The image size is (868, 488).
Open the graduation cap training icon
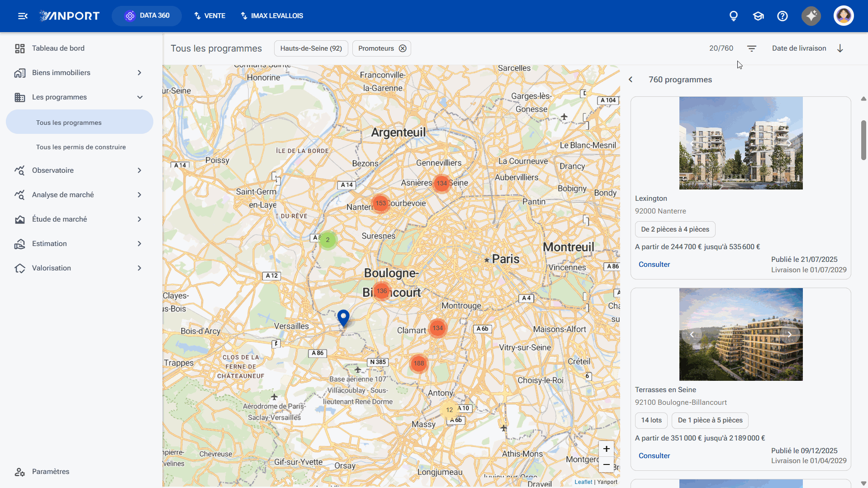tap(758, 16)
